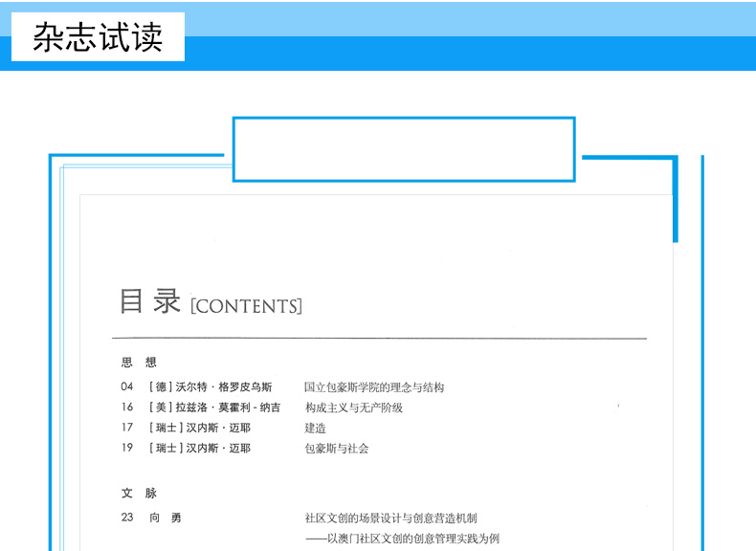Select author 向勇
Image resolution: width=756 pixels, height=551 pixels.
coord(165,518)
